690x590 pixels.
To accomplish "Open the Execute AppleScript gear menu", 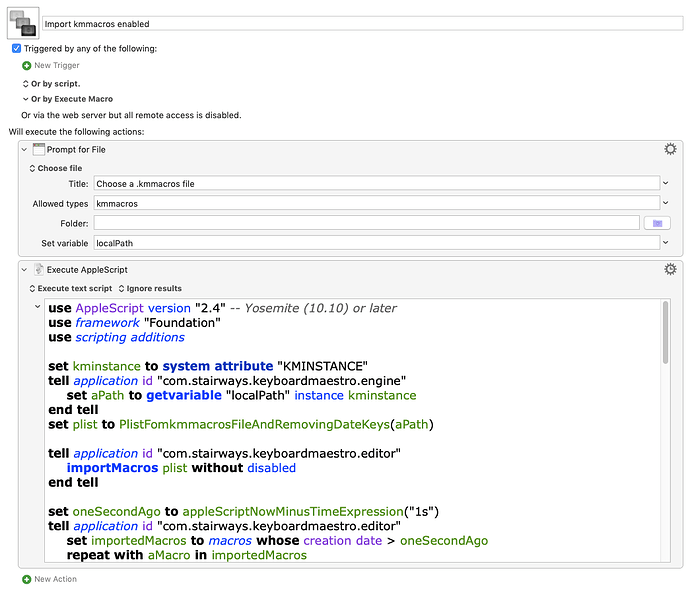I will click(670, 269).
